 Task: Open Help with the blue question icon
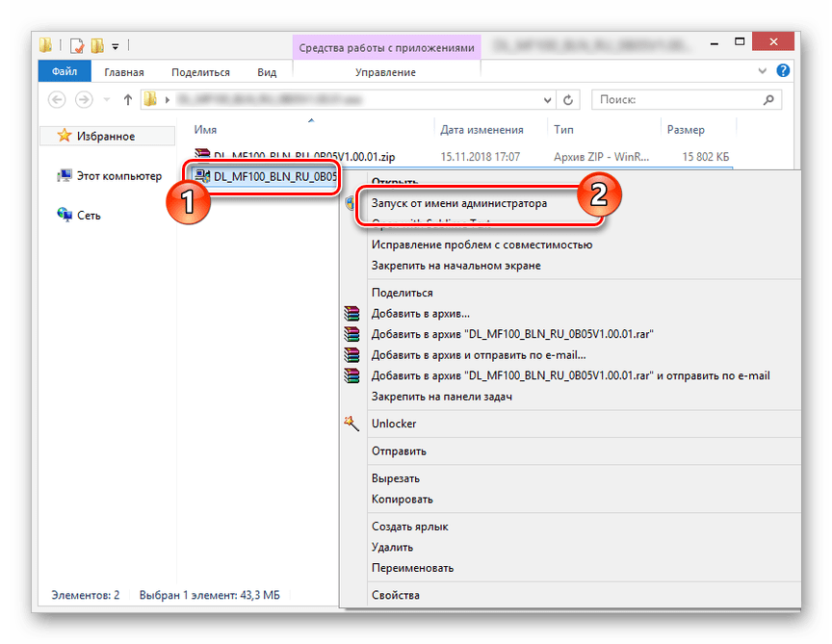(783, 70)
